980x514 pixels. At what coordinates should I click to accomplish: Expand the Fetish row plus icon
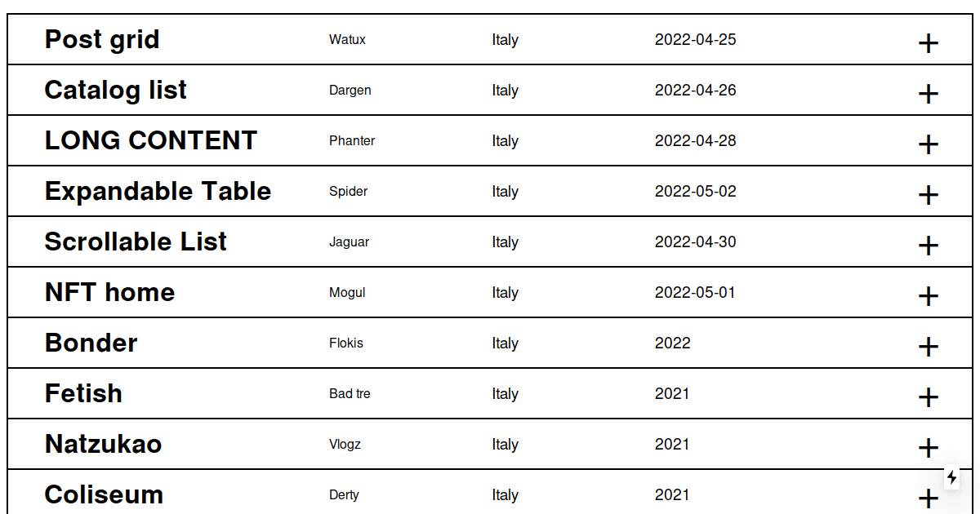[928, 397]
